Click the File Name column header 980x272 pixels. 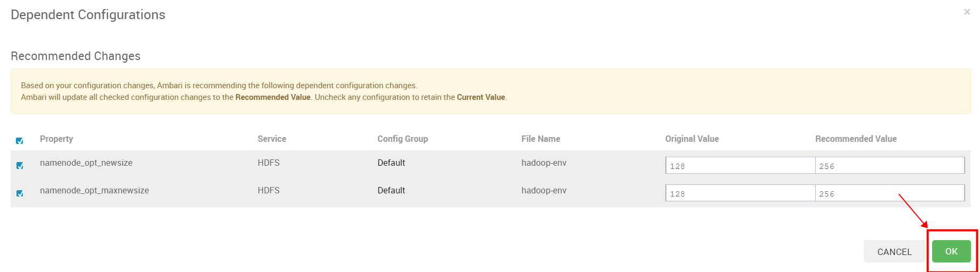coord(541,139)
